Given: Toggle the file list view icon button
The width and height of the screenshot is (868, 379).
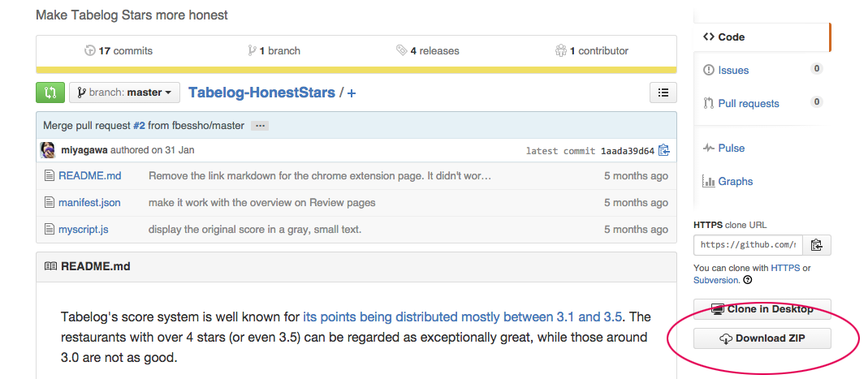Looking at the screenshot, I should [663, 93].
